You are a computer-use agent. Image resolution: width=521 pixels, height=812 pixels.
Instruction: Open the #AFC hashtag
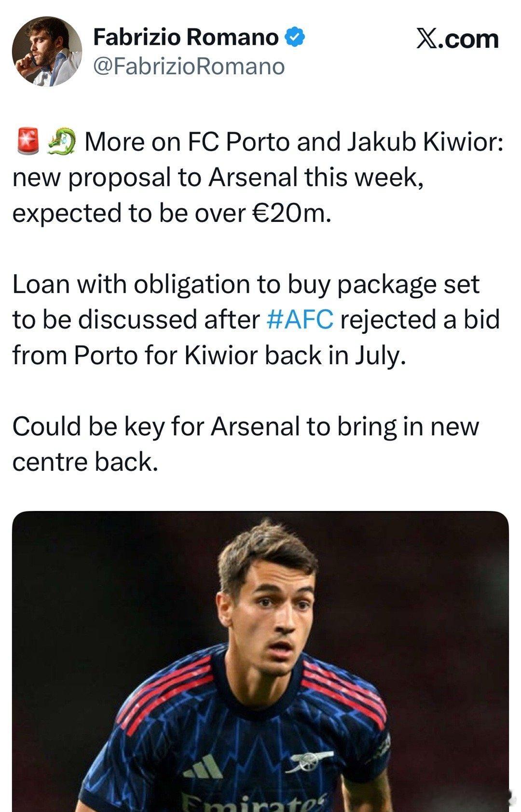[300, 319]
